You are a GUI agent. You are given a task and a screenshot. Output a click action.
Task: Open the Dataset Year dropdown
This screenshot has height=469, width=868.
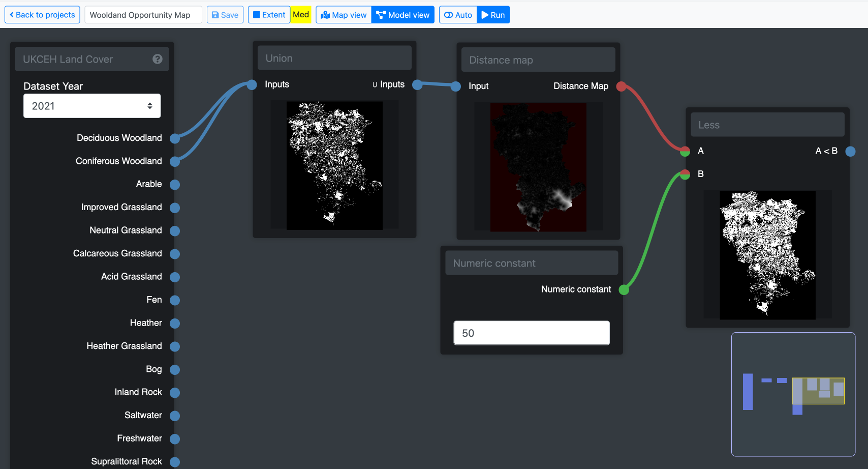click(92, 106)
